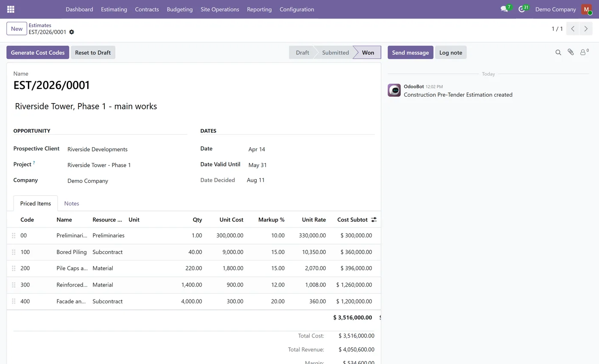Show followers icon in the chatter
Viewport: 599px width, 364px height.
584,52
